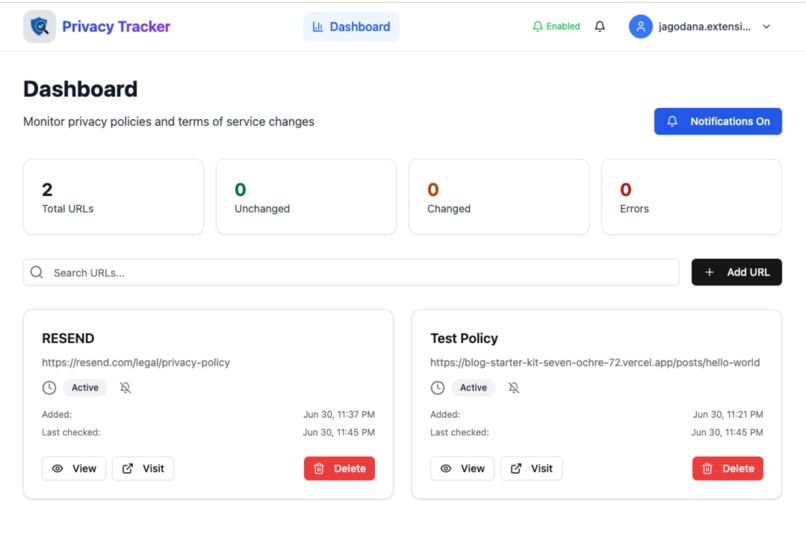Select the Changed stat card
The image size is (806, 537).
pyautogui.click(x=499, y=197)
